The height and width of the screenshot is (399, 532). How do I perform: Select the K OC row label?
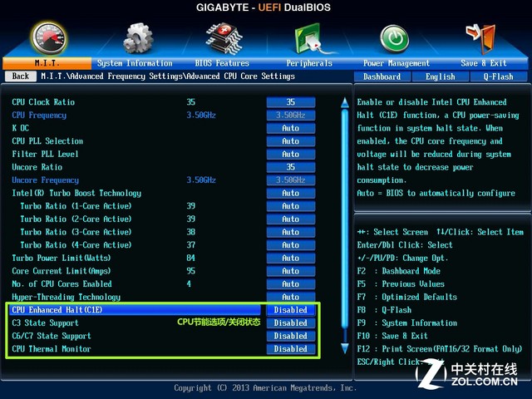(20, 128)
